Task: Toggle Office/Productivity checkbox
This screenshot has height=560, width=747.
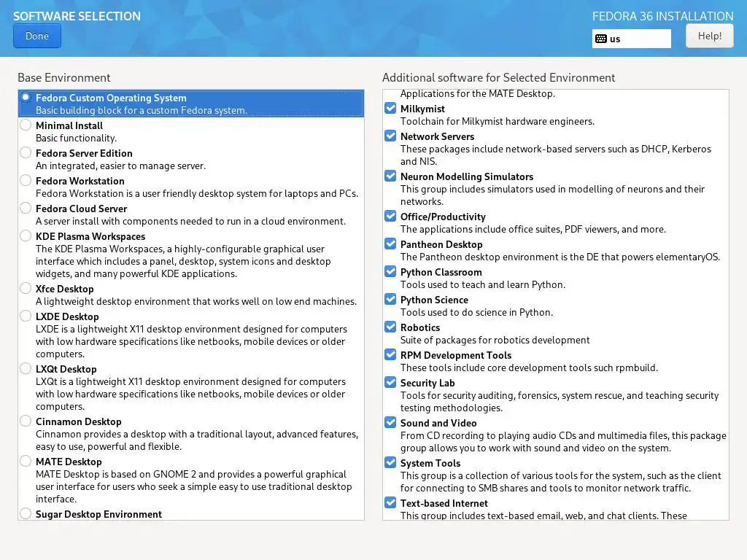Action: [390, 216]
